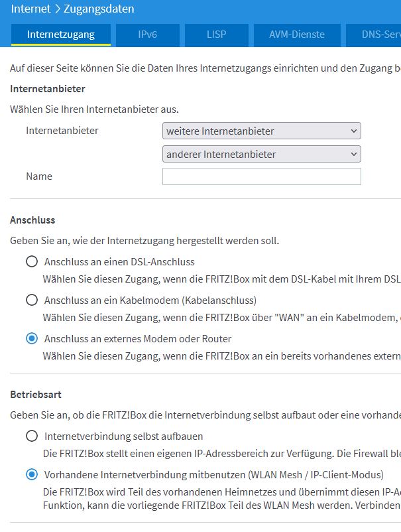Open the LISP tab
The height and width of the screenshot is (532, 401).
coord(216,34)
